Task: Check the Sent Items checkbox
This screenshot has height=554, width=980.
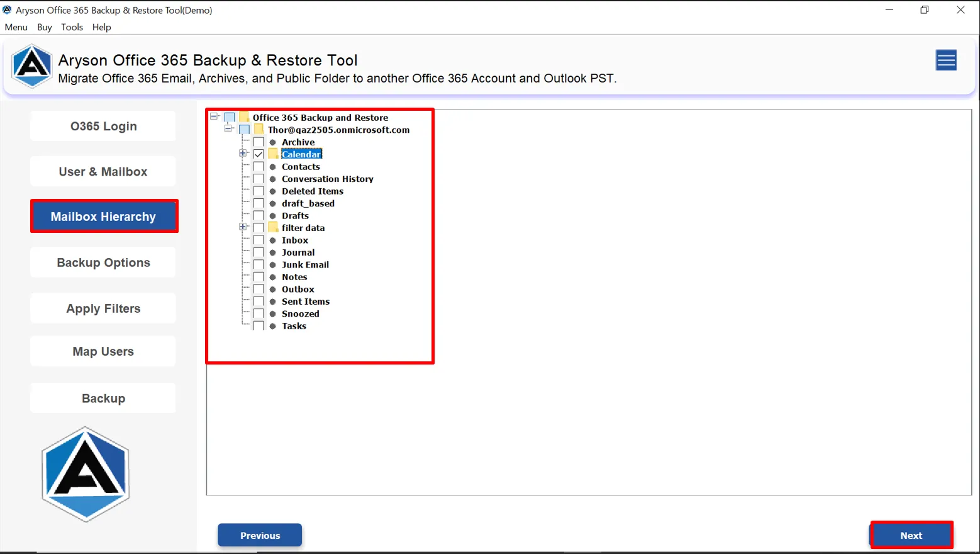Action: (x=258, y=301)
